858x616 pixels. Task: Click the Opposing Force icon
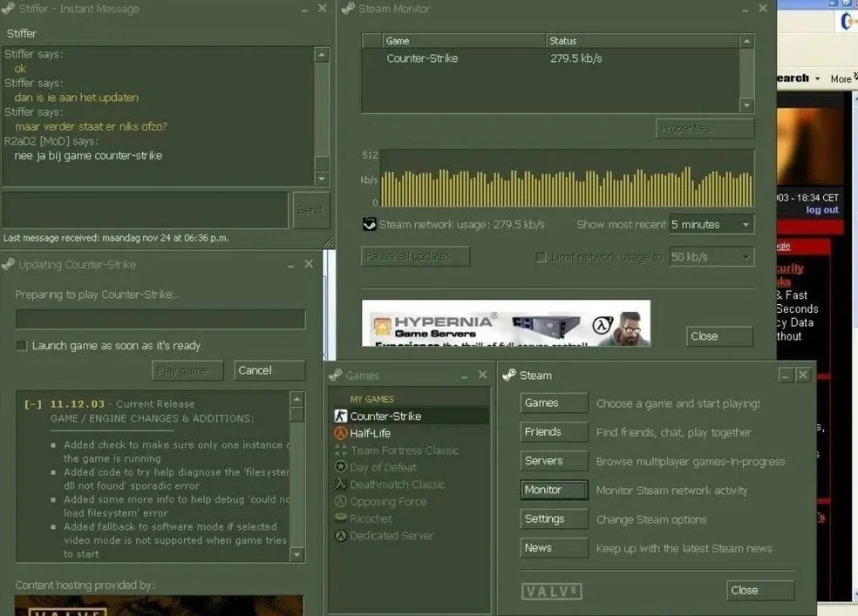pos(340,501)
